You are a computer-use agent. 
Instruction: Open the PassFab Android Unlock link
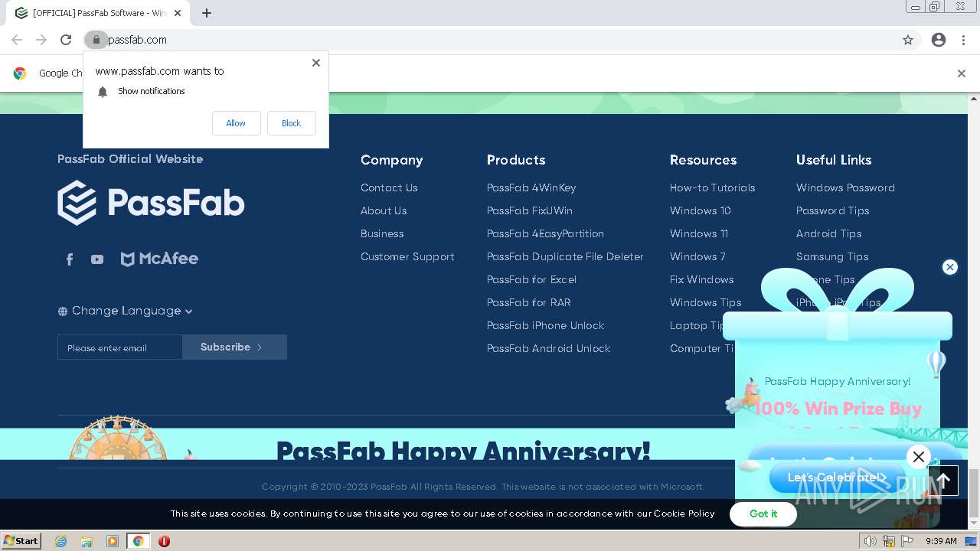point(549,348)
